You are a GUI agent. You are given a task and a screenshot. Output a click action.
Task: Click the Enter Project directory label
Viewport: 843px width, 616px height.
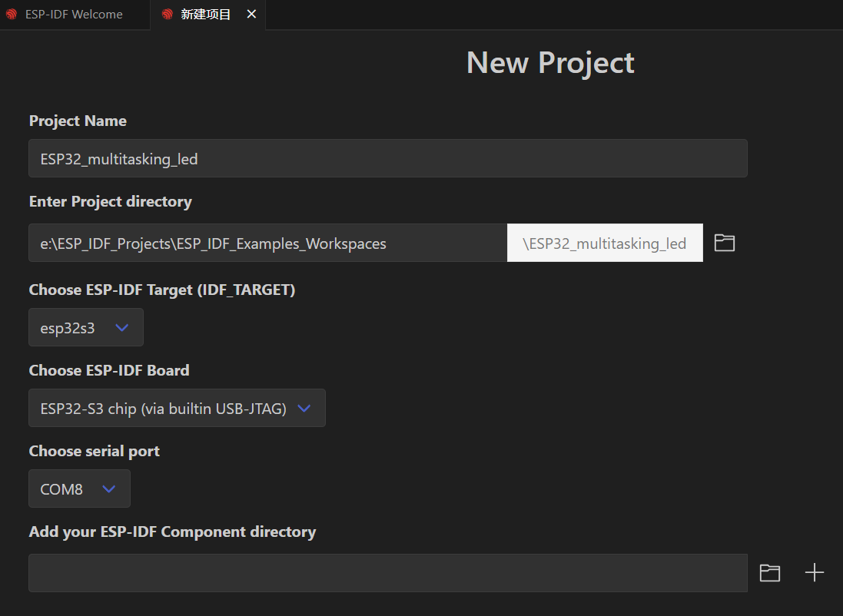tap(110, 201)
